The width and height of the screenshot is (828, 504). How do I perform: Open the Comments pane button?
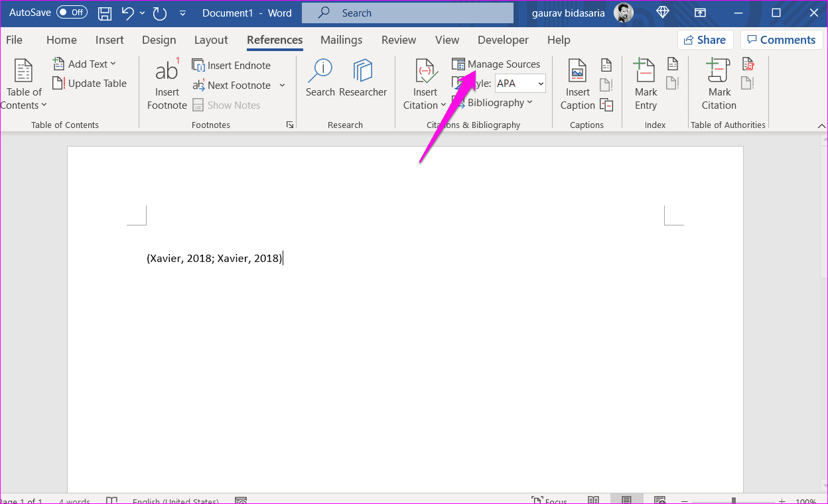782,40
